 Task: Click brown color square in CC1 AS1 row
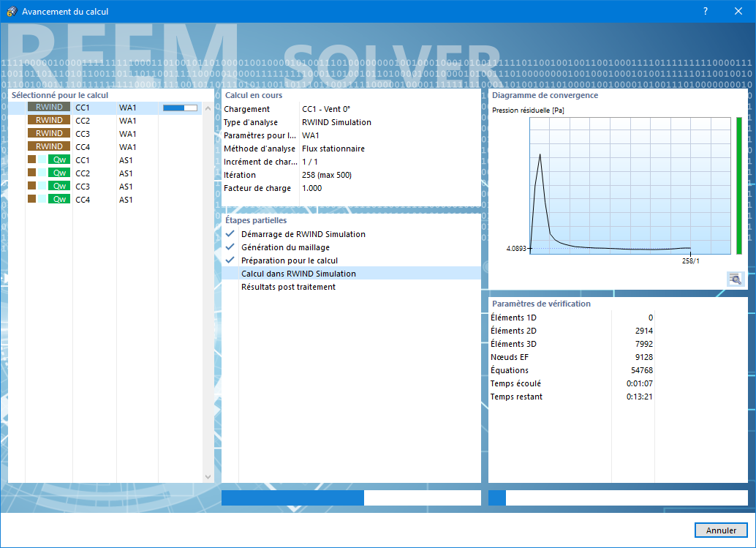pos(32,159)
